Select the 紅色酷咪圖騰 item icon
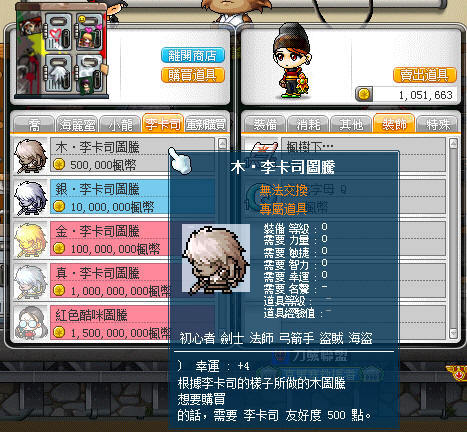The height and width of the screenshot is (432, 467). pos(31,323)
